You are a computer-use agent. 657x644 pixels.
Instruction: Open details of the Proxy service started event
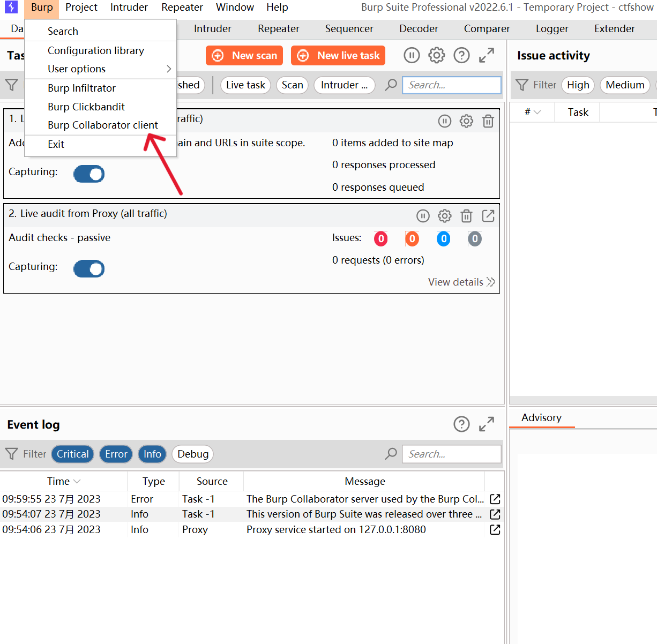[495, 529]
